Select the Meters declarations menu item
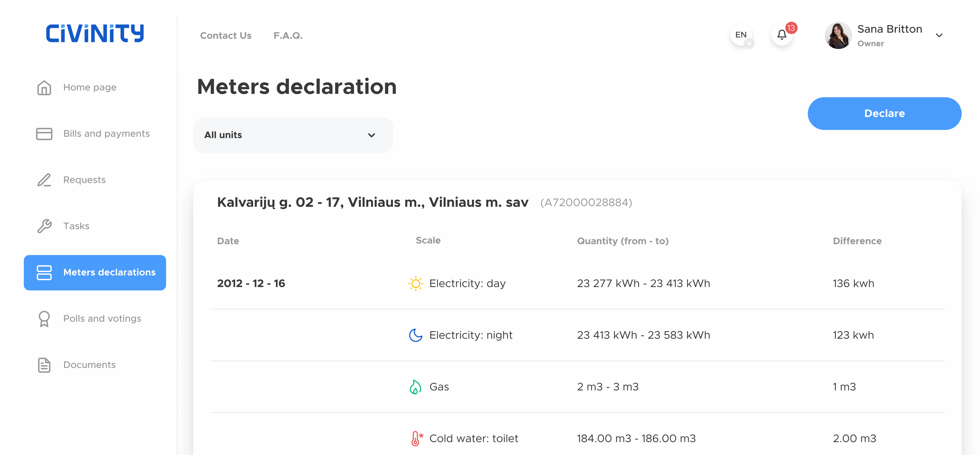Viewport: 980px width, 455px height. tap(95, 273)
